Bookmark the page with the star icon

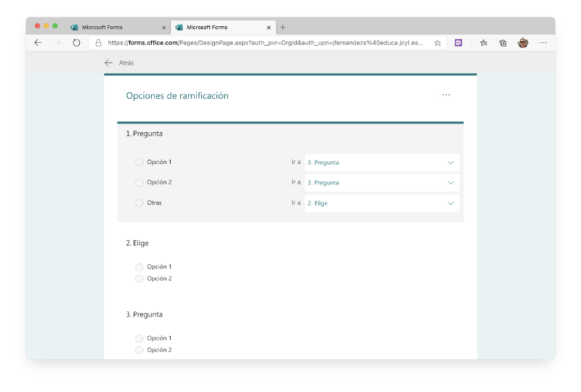coord(437,43)
